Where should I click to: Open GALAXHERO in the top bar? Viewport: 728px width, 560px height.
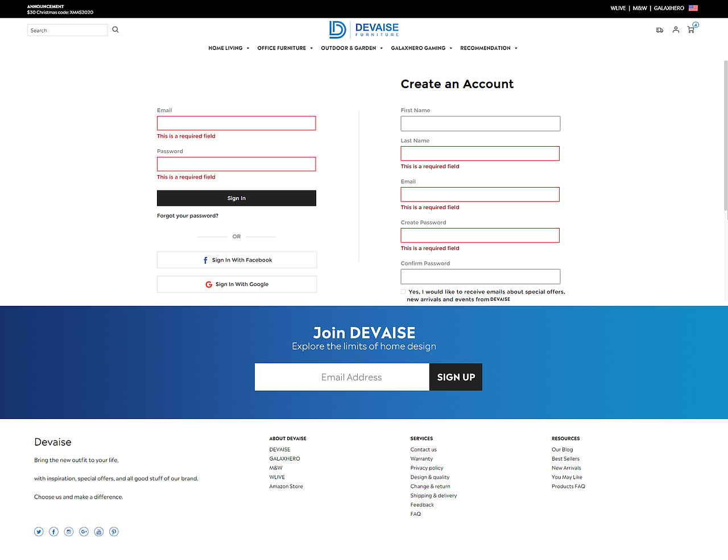pos(669,8)
